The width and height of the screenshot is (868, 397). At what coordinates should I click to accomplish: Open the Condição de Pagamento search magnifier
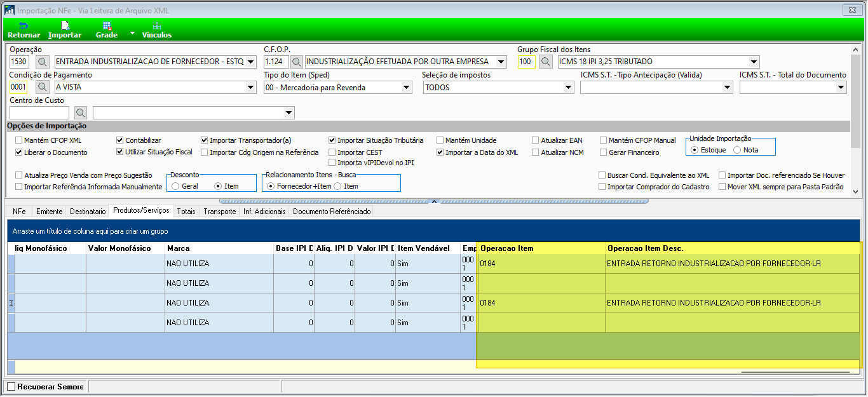point(42,87)
